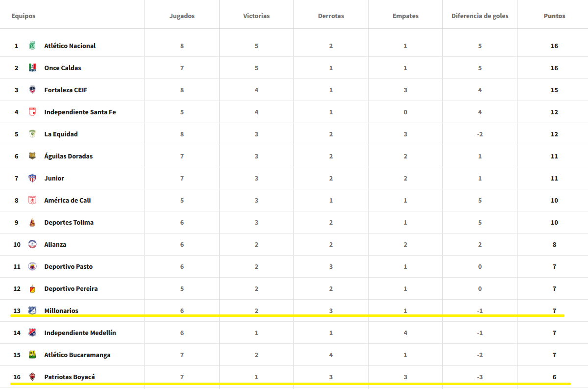The width and height of the screenshot is (588, 389).
Task: Click Independiente Santa Fe's 0 draws value
Action: click(x=405, y=112)
